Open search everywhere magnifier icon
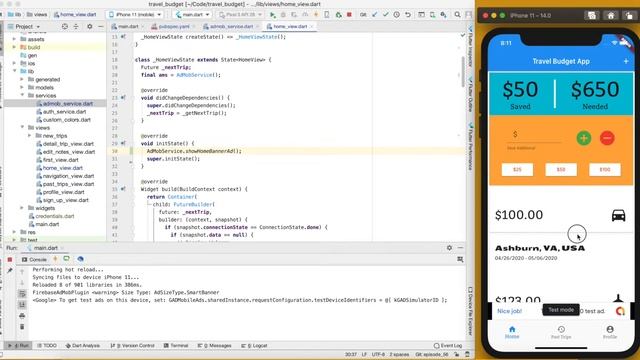The image size is (640, 360). click(x=458, y=15)
